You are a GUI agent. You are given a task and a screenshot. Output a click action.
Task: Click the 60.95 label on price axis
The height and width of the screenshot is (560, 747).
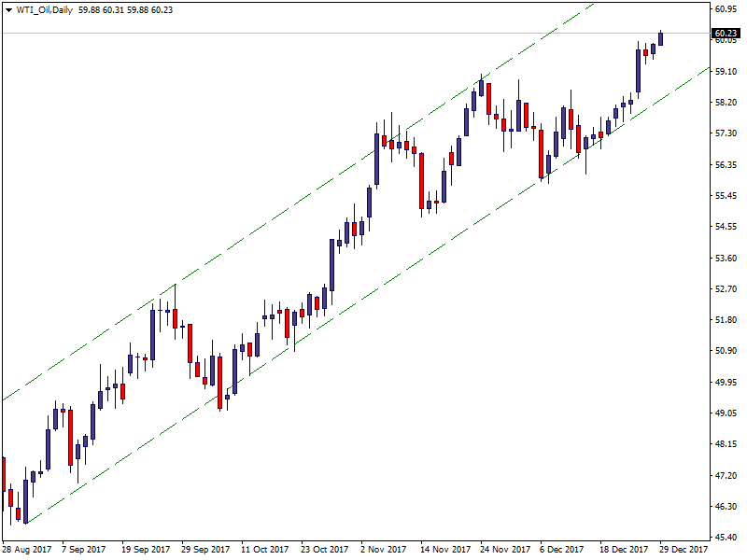(726, 9)
